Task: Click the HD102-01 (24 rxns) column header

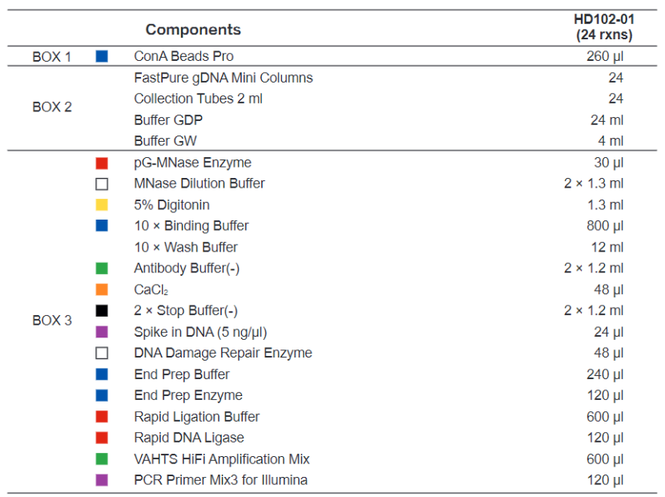Action: coord(604,27)
